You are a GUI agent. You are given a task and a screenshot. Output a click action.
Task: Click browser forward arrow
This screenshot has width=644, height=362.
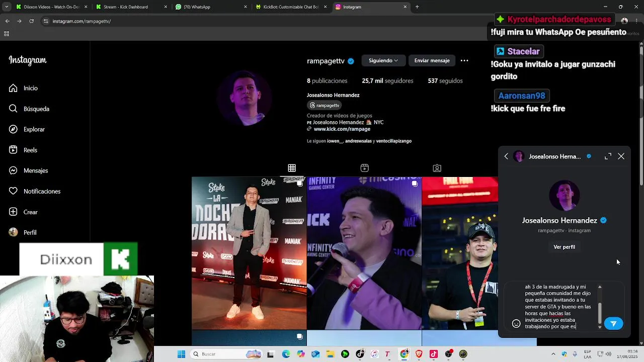pos(19,21)
